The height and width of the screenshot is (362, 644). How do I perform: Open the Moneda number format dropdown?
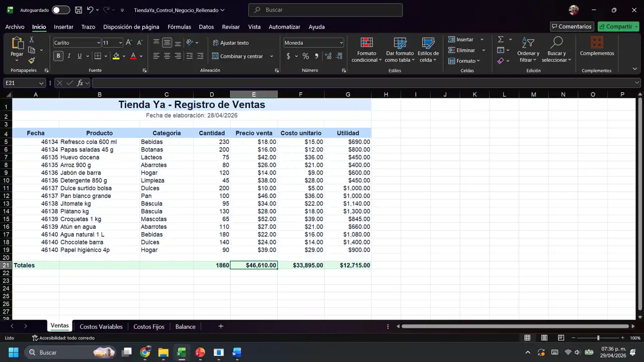(x=341, y=43)
